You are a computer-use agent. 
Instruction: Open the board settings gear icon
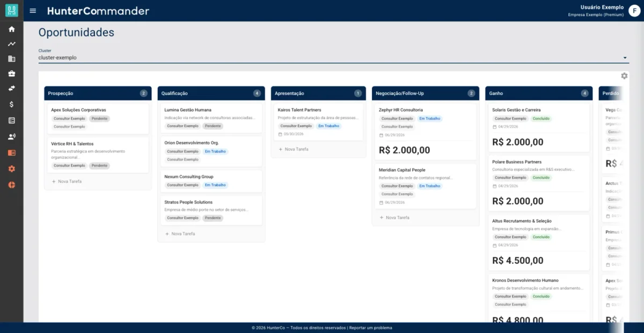point(624,76)
